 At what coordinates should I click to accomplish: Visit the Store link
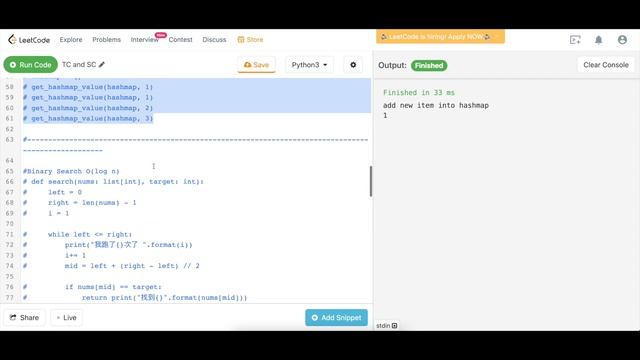tap(250, 40)
